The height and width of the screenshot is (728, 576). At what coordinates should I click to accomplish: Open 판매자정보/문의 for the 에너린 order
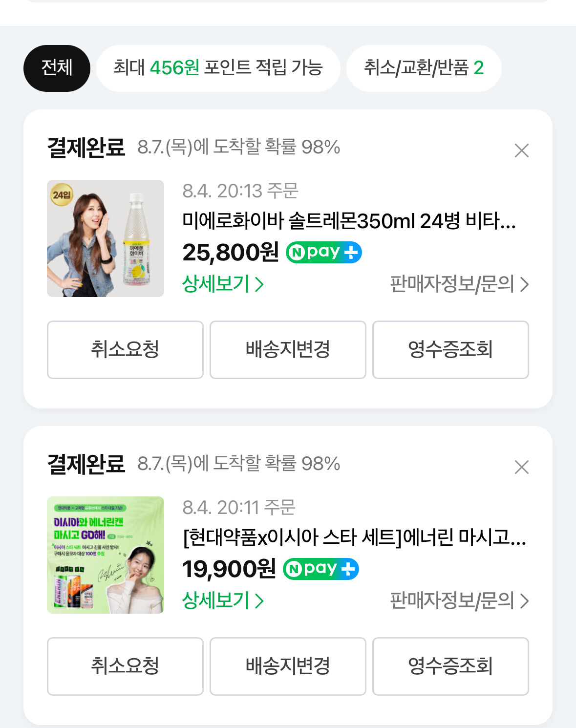(459, 600)
